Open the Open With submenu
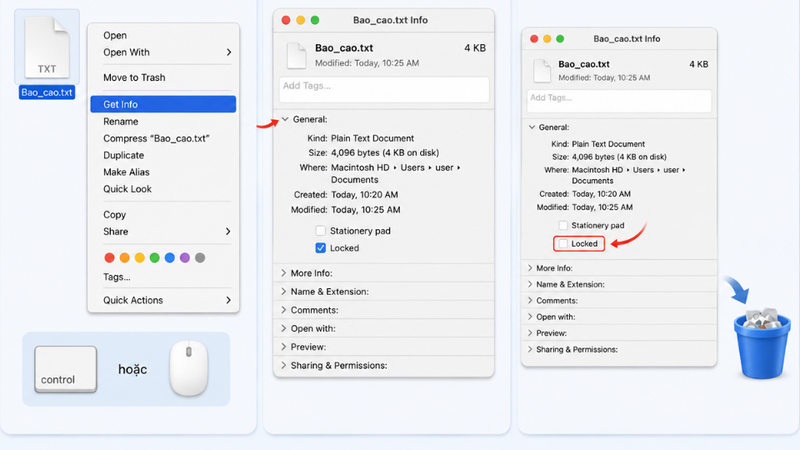 163,52
